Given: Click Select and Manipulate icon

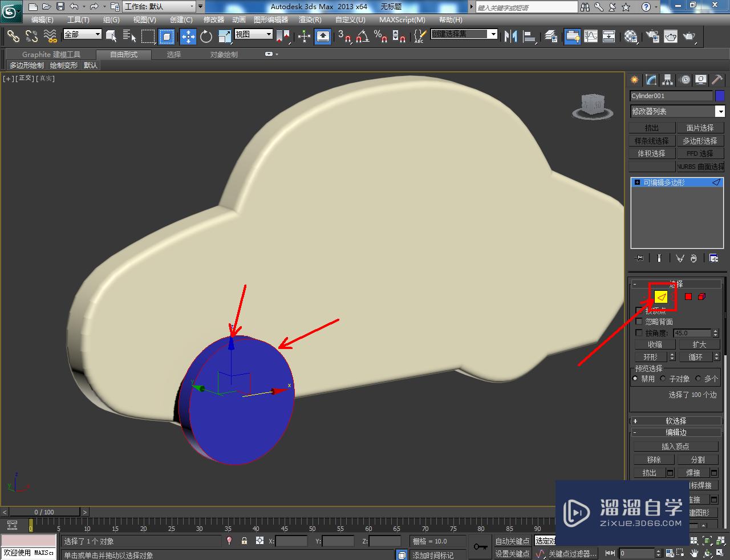Looking at the screenshot, I should click(x=304, y=36).
